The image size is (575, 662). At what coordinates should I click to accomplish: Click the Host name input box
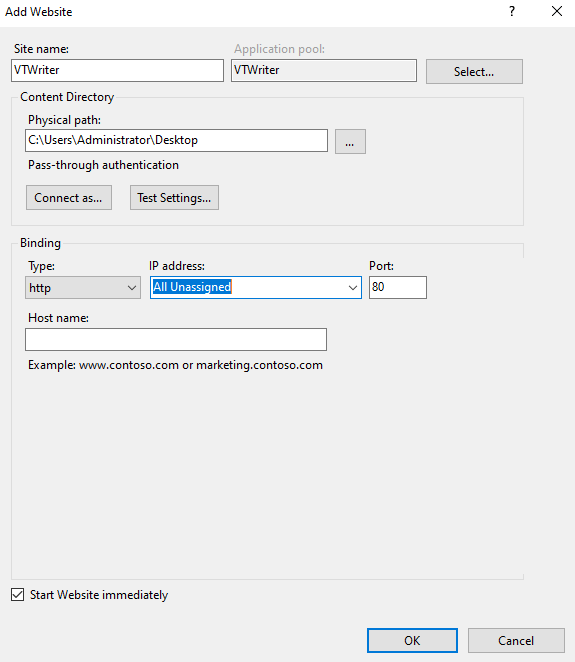(176, 339)
